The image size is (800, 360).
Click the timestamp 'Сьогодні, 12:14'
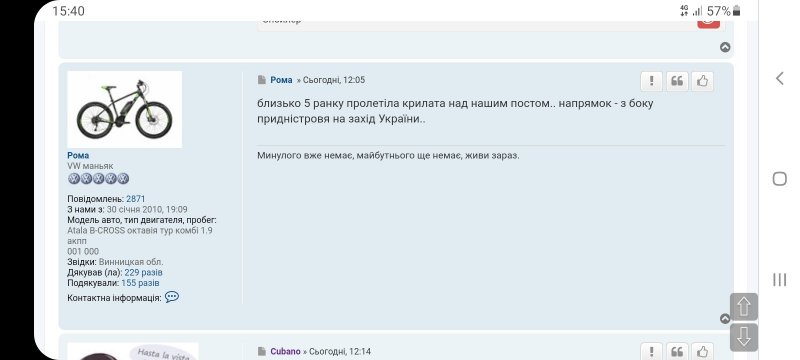tap(340, 351)
